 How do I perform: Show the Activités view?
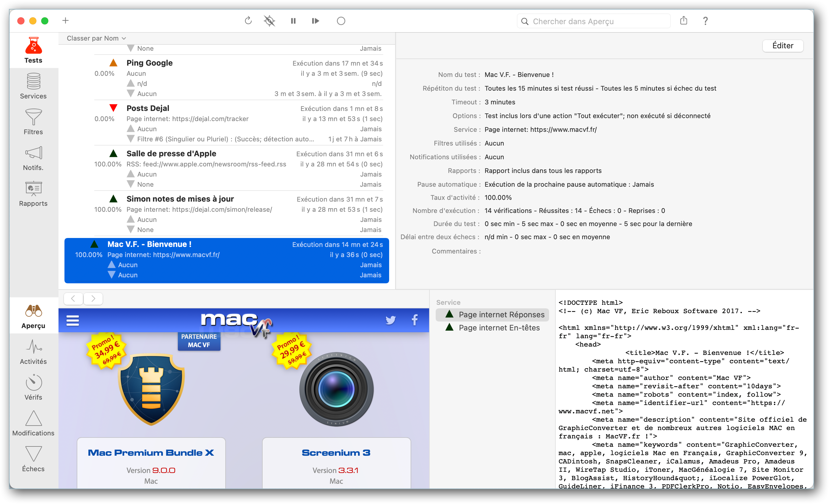pos(33,352)
